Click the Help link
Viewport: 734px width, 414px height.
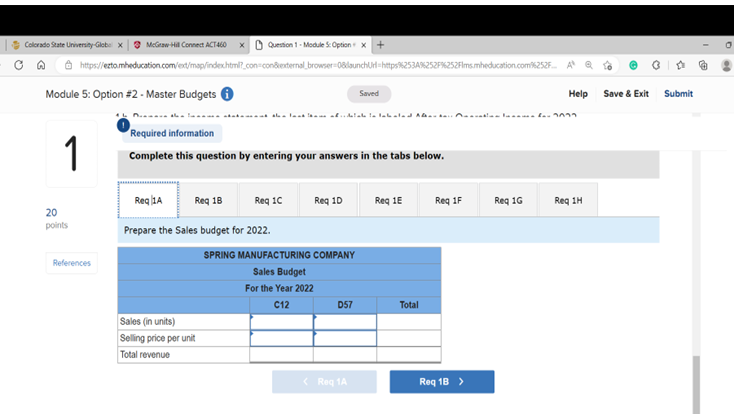point(578,94)
